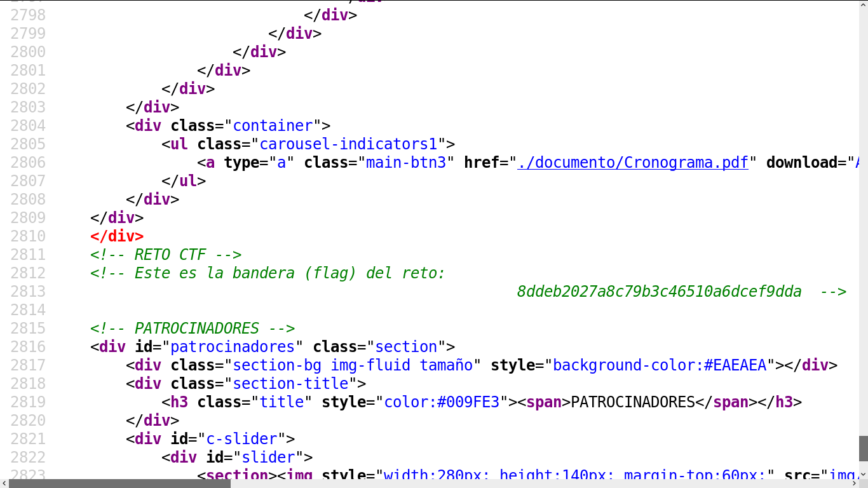Click the horizontal scrollbar thumb
Image resolution: width=868 pixels, height=488 pixels.
119,484
